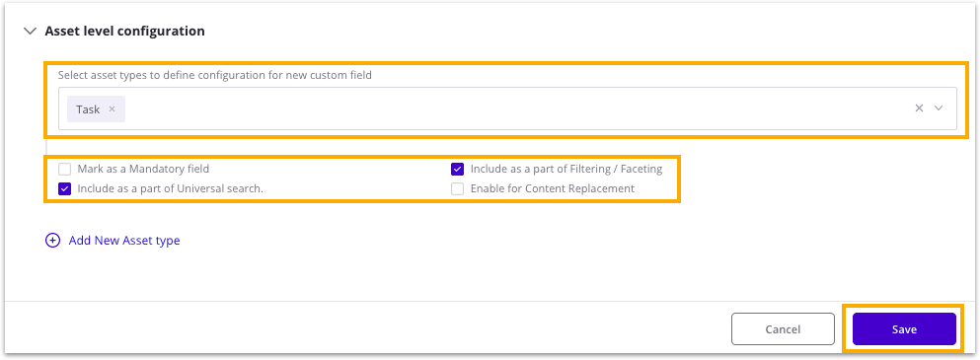Click the Add New Asset type link text
Screen dimensions: 980x360
click(x=124, y=240)
